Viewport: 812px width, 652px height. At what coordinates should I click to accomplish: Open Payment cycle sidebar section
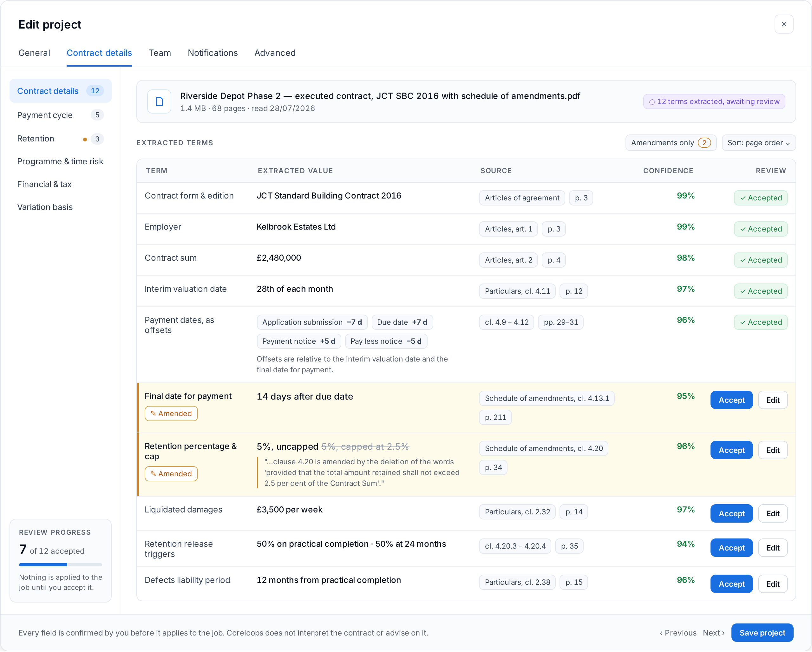pos(60,115)
